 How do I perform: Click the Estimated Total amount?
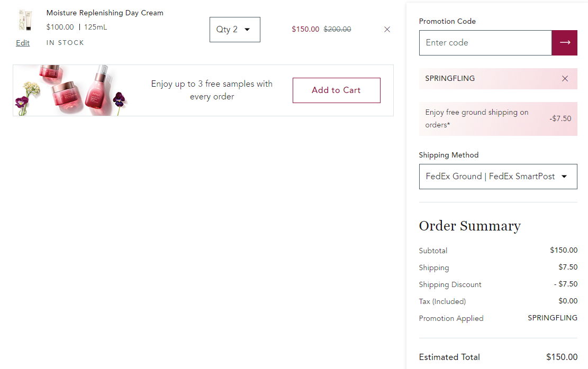562,357
